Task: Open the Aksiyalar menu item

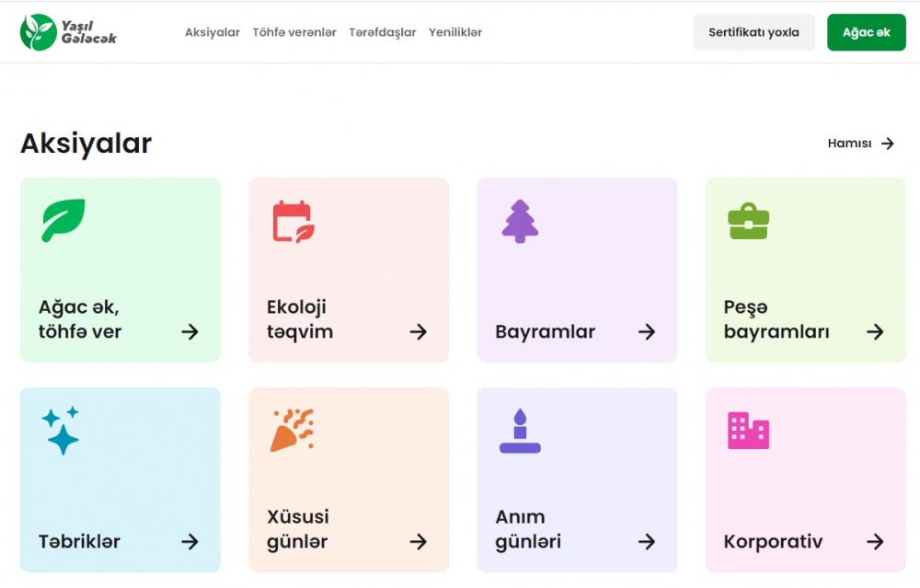Action: tap(213, 32)
